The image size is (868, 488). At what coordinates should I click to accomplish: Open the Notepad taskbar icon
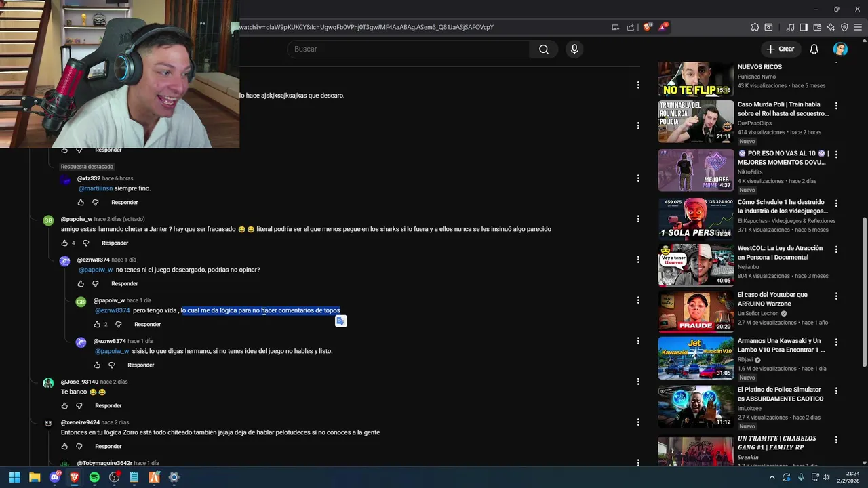point(134,477)
